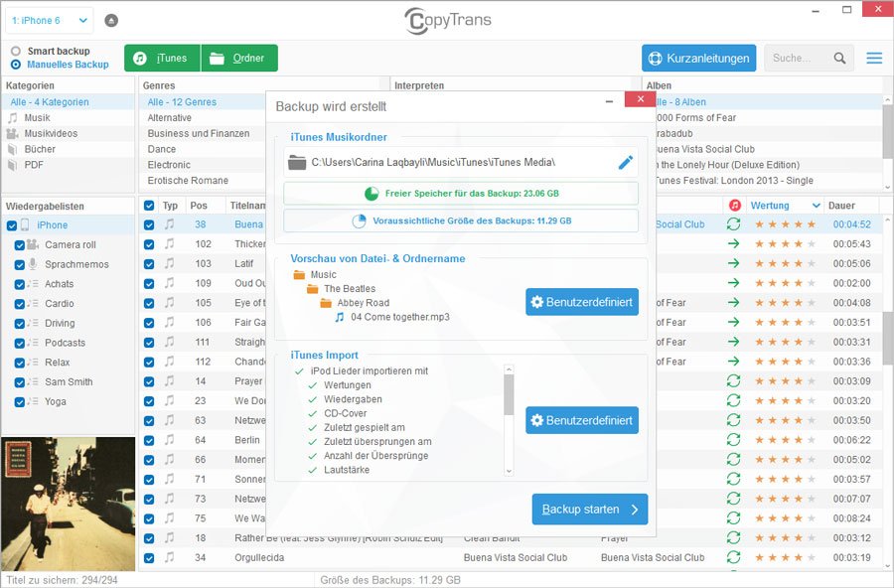The image size is (894, 588).
Task: Click the green Ordner button
Action: [x=239, y=59]
